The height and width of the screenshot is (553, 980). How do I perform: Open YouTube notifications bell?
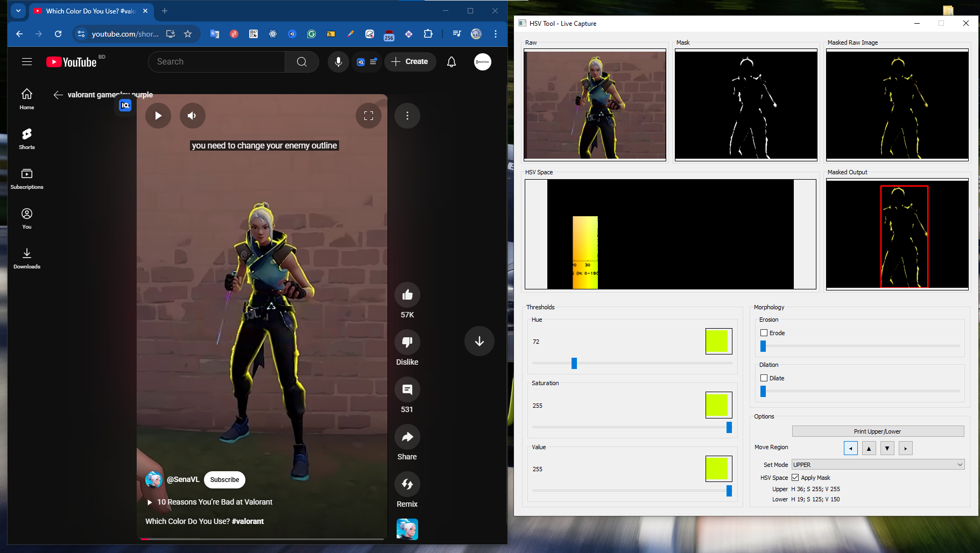tap(452, 62)
